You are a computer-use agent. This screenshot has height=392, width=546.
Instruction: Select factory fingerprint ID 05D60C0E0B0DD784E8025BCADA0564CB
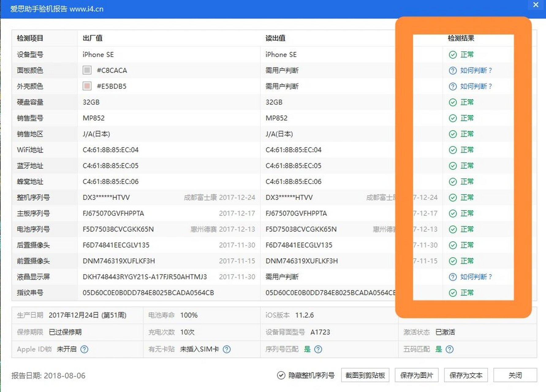coord(148,293)
